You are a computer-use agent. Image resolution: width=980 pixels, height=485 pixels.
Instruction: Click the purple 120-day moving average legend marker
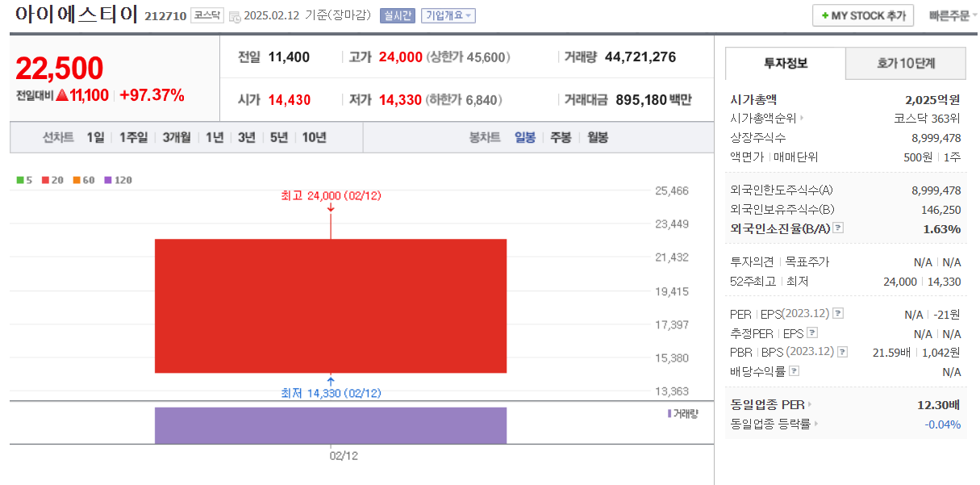click(x=107, y=180)
